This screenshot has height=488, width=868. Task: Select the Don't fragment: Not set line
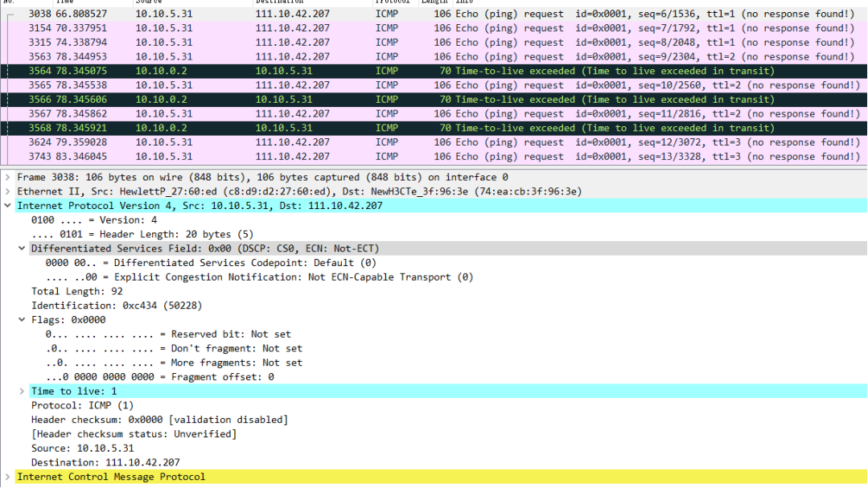click(x=174, y=349)
